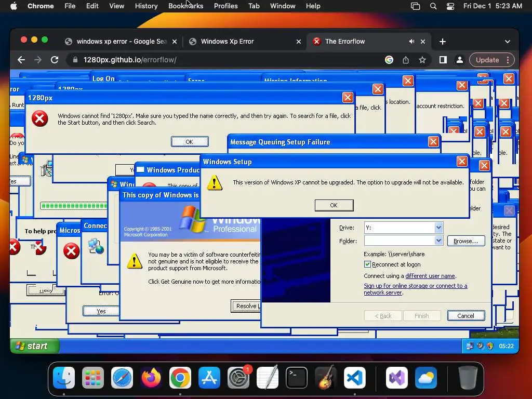Open a new Chrome tab

[x=443, y=42]
